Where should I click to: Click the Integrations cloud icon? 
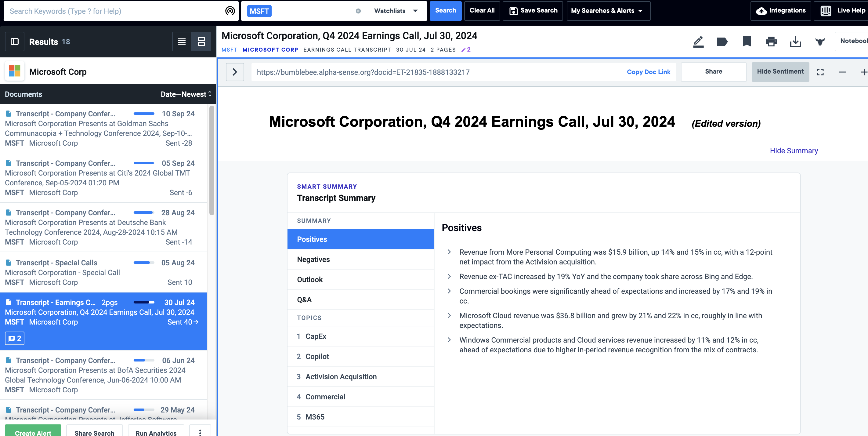coord(761,11)
